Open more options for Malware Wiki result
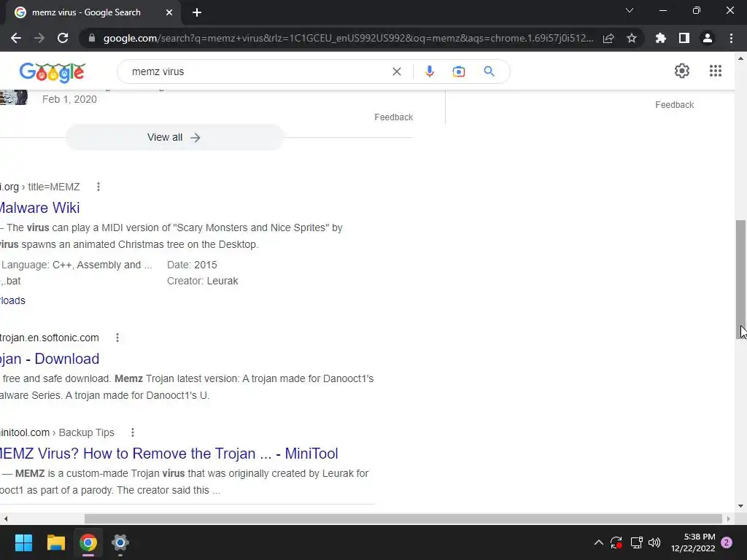This screenshot has height=560, width=747. [98, 187]
